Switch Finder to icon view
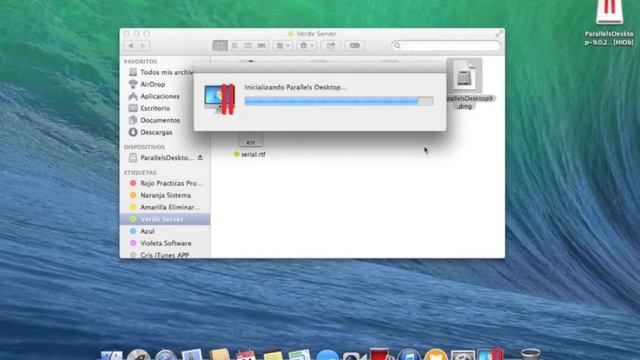This screenshot has height=360, width=640. (220, 46)
